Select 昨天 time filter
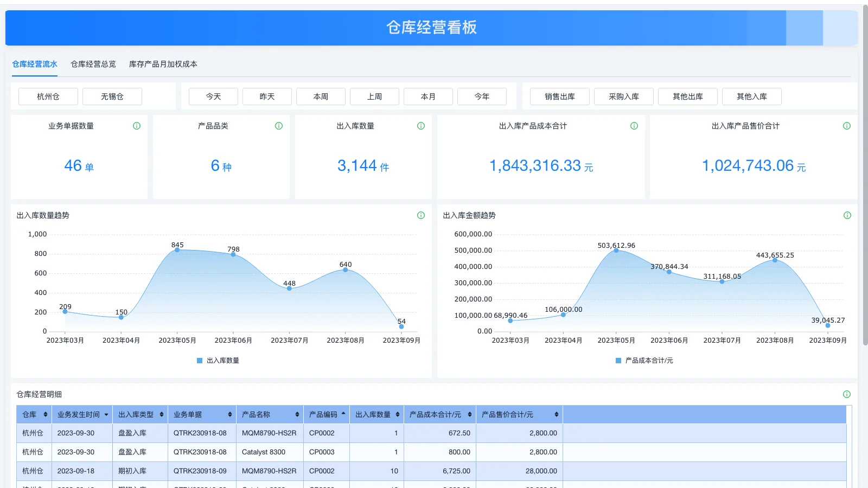Screen dimensions: 868x488 tap(267, 97)
